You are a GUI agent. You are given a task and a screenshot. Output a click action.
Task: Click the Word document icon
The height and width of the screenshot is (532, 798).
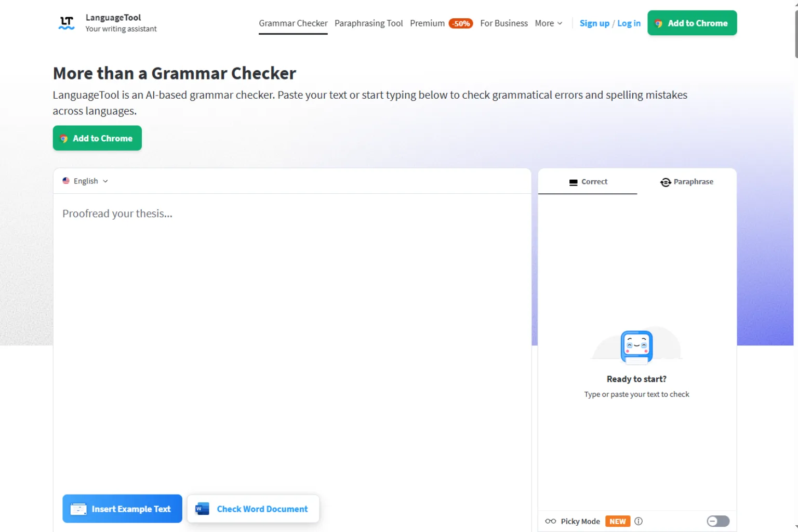click(202, 509)
